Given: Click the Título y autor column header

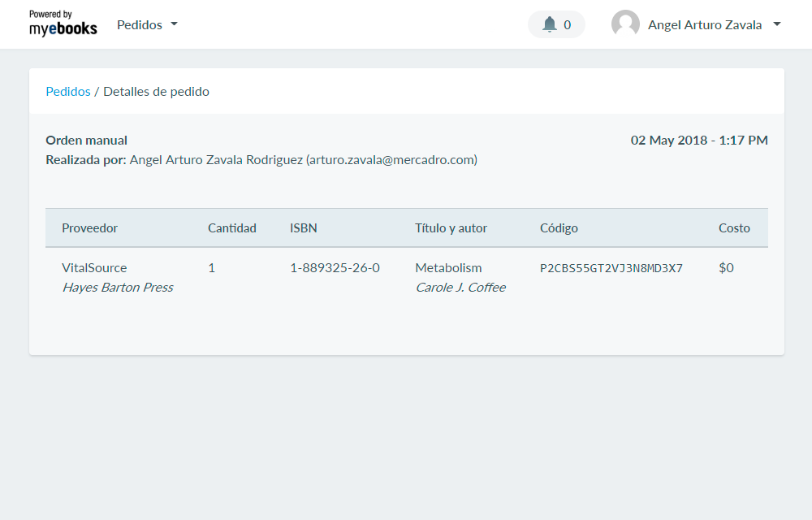Looking at the screenshot, I should click(x=451, y=228).
